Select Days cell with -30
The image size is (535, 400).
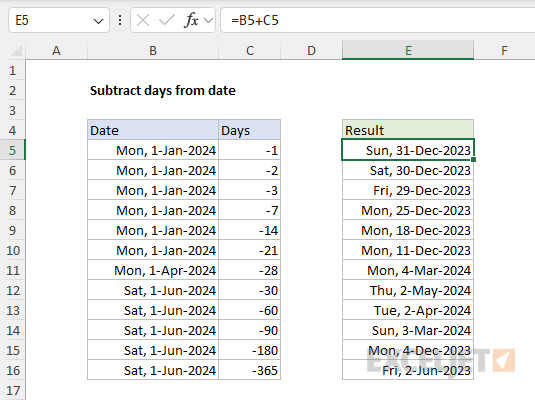[x=250, y=290]
